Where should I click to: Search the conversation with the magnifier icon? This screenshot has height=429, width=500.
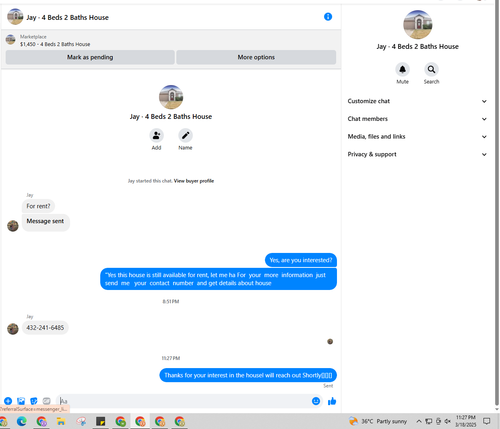[431, 69]
